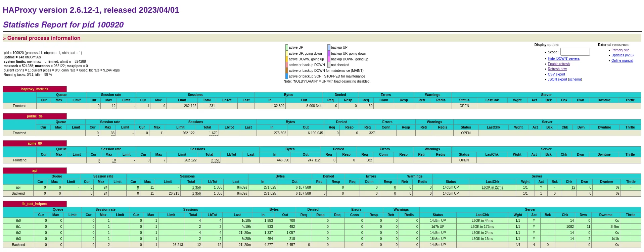The image size is (644, 252).
Task: Select the th3 server row label
Action: [18, 239]
